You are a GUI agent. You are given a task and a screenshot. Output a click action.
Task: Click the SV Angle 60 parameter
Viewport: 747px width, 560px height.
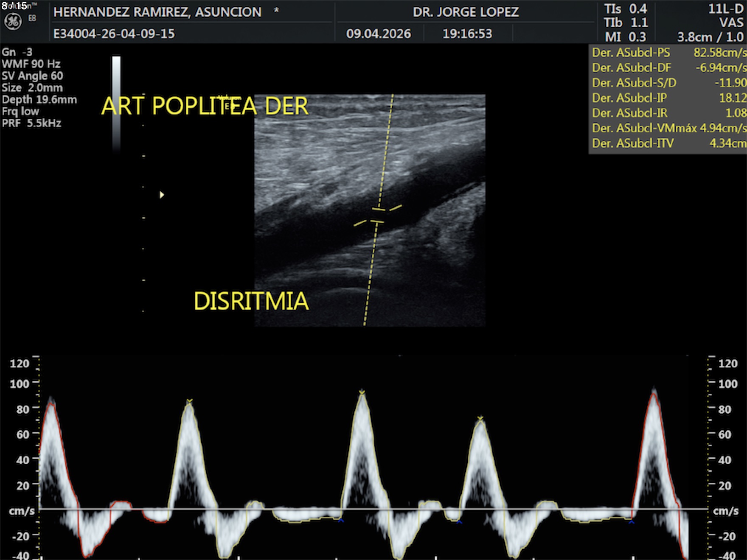(x=32, y=76)
